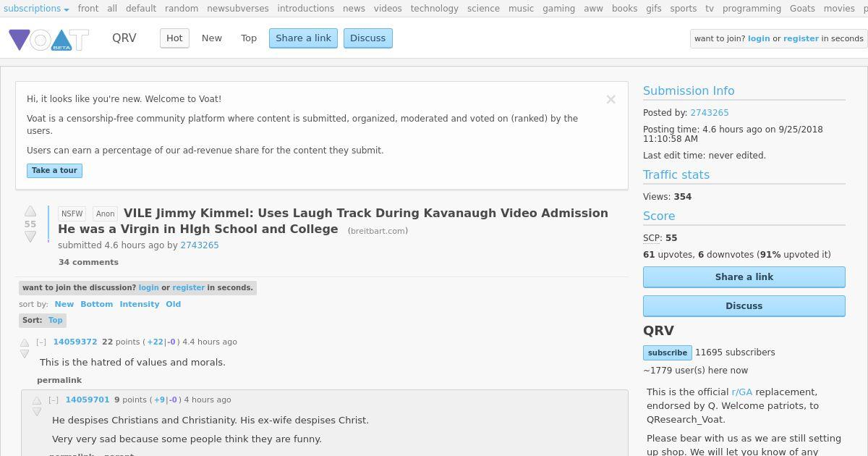The width and height of the screenshot is (868, 456).
Task: Open videos subverse in top bar
Action: tap(388, 9)
